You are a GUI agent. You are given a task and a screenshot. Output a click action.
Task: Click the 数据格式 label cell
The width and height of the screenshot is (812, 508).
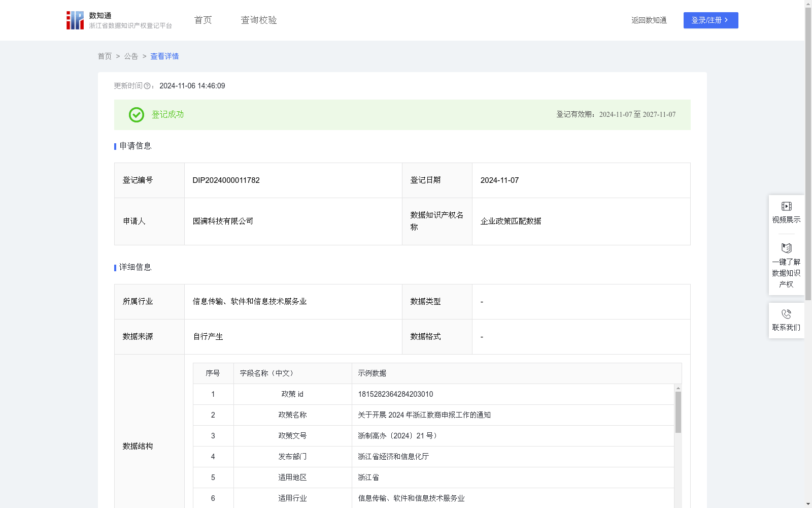(x=437, y=337)
